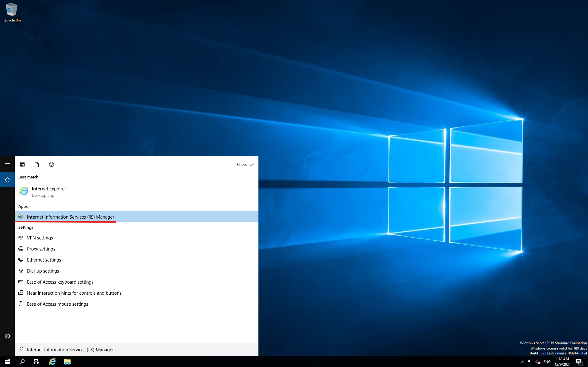
Task: Open VPN settings result
Action: (136, 238)
